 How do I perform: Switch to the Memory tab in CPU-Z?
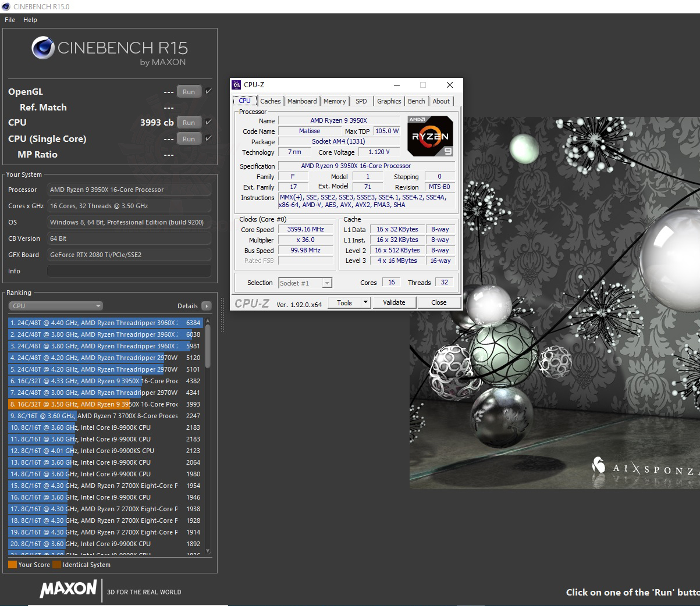coord(335,101)
